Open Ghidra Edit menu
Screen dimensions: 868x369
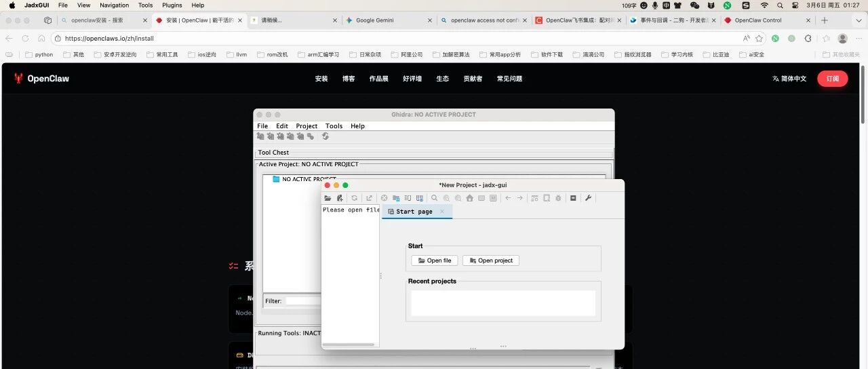(x=282, y=126)
